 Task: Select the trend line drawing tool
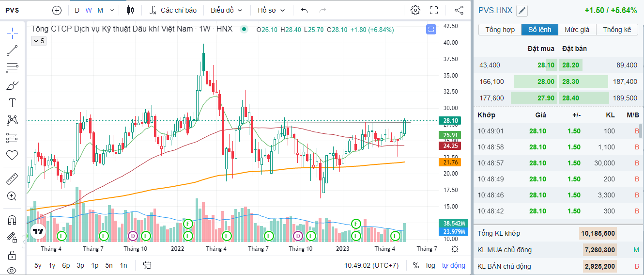[12, 50]
